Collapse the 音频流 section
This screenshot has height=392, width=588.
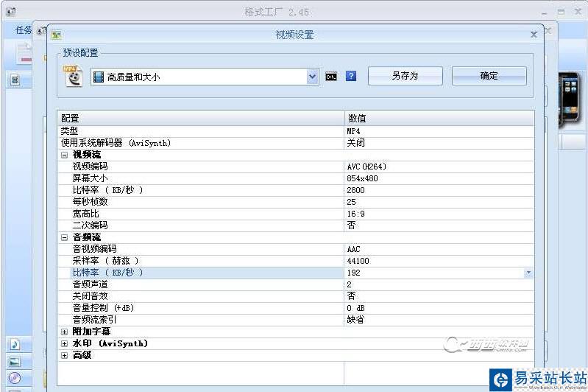(64, 237)
